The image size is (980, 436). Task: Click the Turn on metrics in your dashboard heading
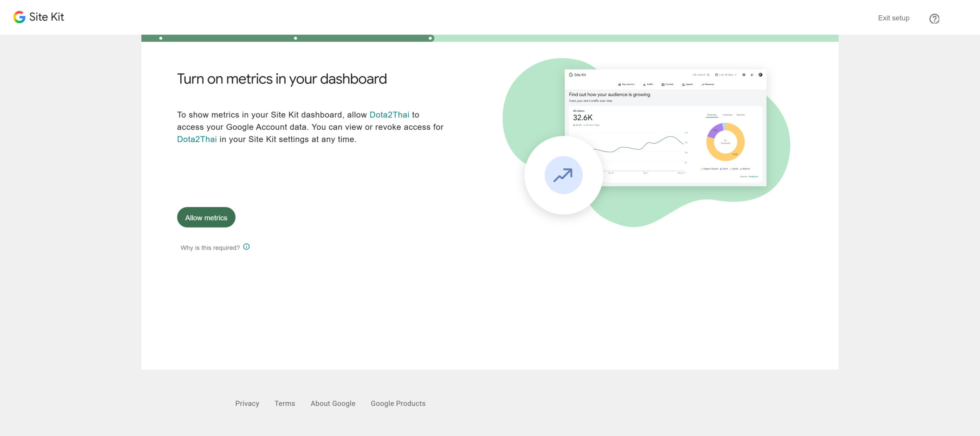(x=282, y=79)
